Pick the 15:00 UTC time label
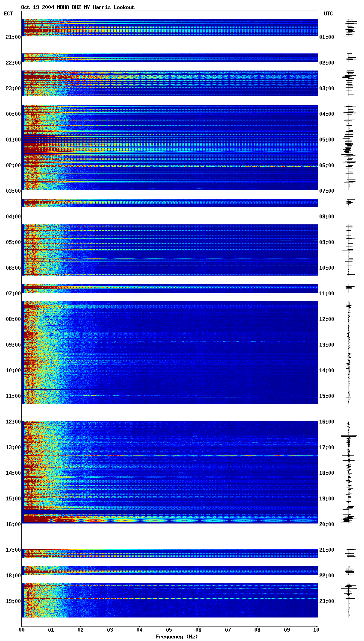The image size is (364, 641). (327, 396)
